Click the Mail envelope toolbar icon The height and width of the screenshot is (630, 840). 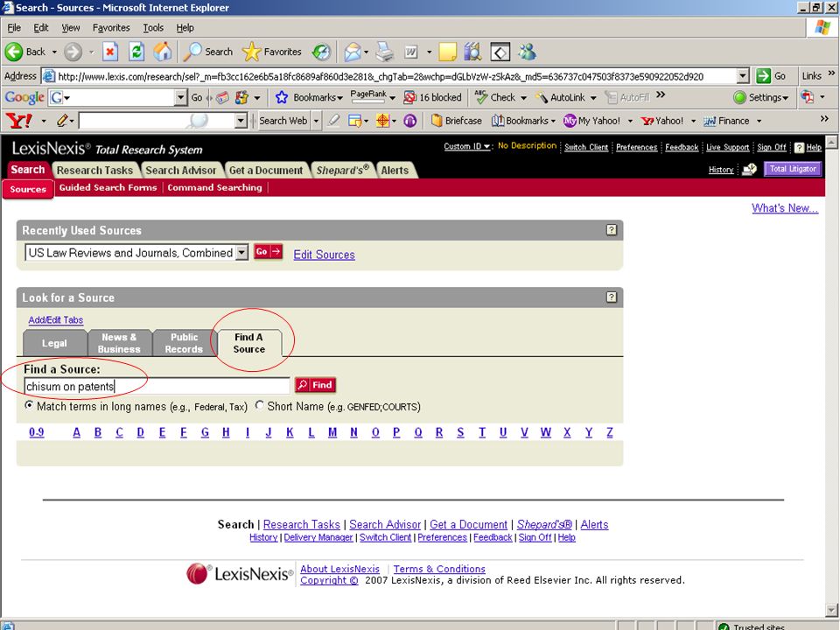point(353,52)
